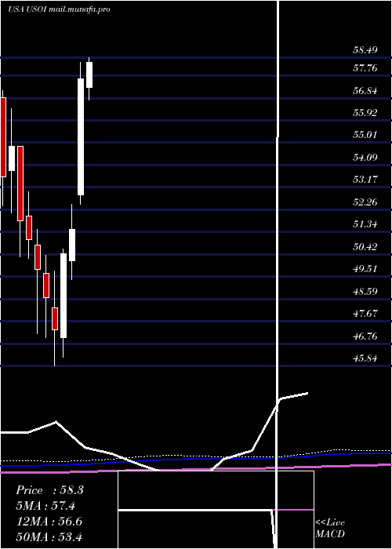Select the lowest red candlestick near 47.67

coord(55,319)
